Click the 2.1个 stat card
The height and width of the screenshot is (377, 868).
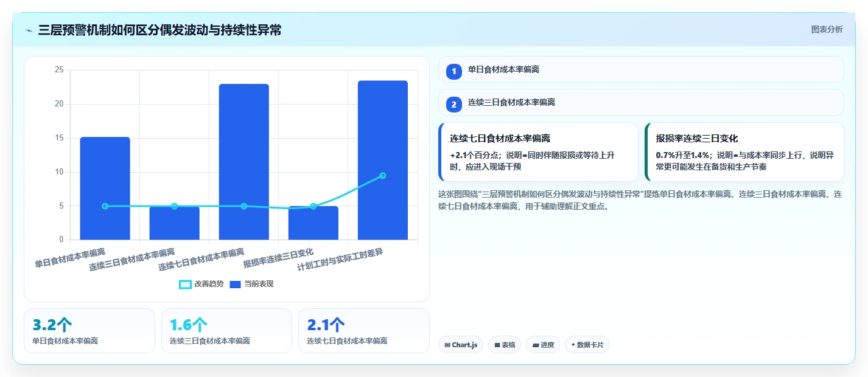coord(364,330)
